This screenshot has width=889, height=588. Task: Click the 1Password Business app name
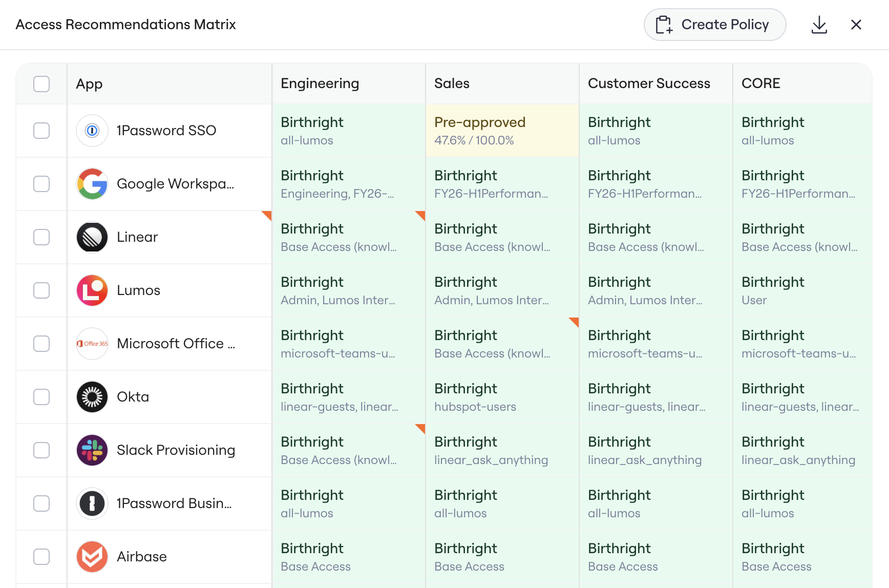pyautogui.click(x=174, y=503)
